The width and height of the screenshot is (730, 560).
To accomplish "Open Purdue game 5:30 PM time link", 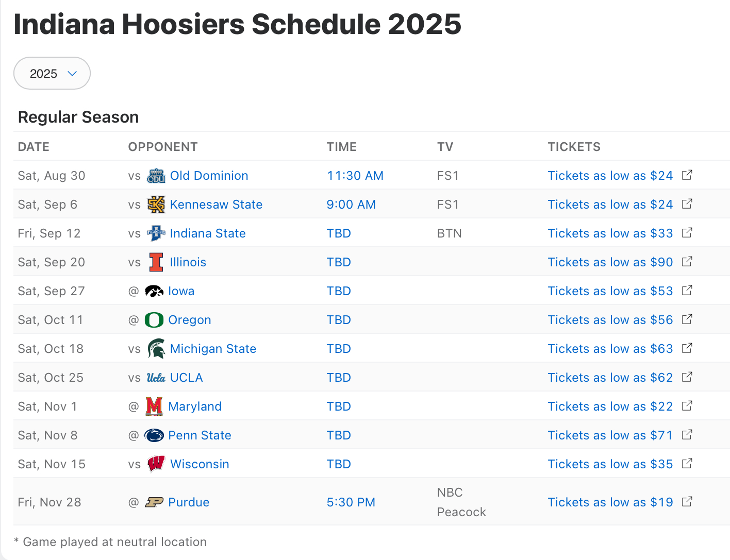I will 351,502.
